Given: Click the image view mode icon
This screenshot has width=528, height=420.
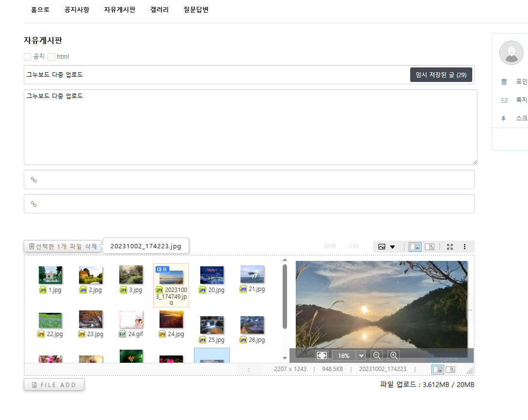Looking at the screenshot, I should click(382, 246).
